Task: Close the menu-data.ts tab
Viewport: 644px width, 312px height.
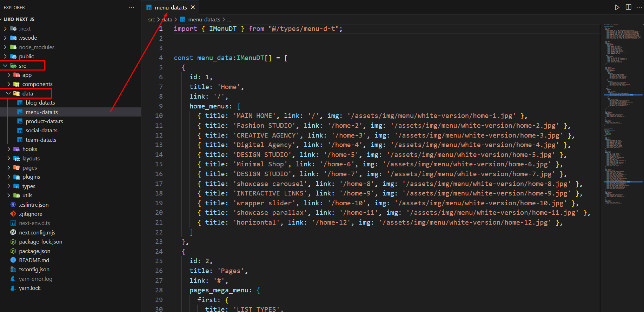Action: pos(193,7)
